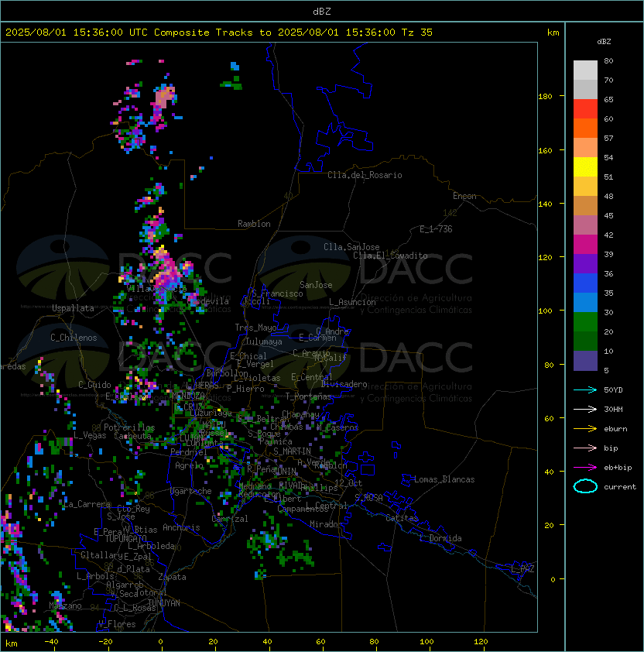Image resolution: width=644 pixels, height=652 pixels.
Task: Click the white 30HM track arrow in the legend
Action: click(585, 409)
